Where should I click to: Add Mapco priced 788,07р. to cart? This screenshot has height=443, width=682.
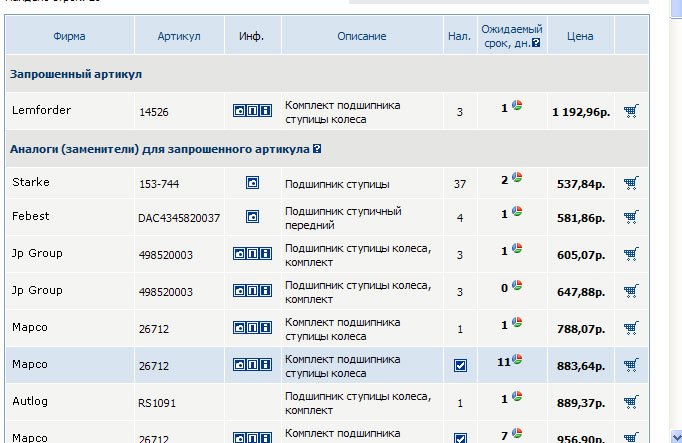[631, 328]
